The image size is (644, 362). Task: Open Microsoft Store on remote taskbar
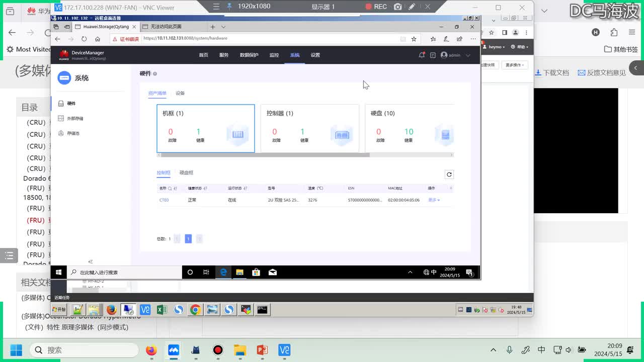pos(256,272)
